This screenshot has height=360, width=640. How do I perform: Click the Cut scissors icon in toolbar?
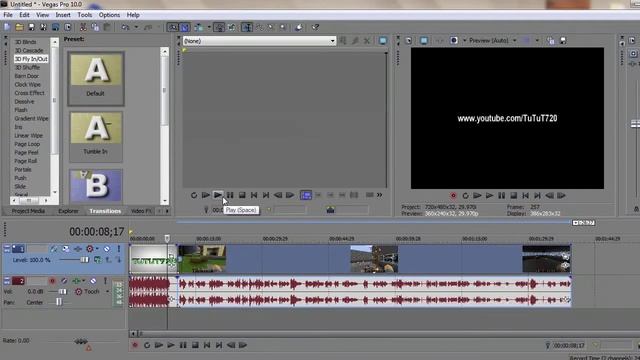click(x=83, y=27)
